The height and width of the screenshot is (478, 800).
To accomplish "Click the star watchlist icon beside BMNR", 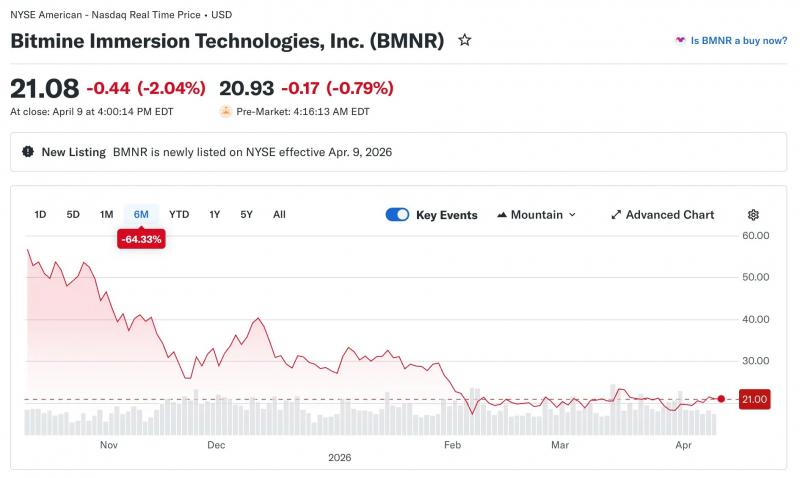I will pos(464,40).
